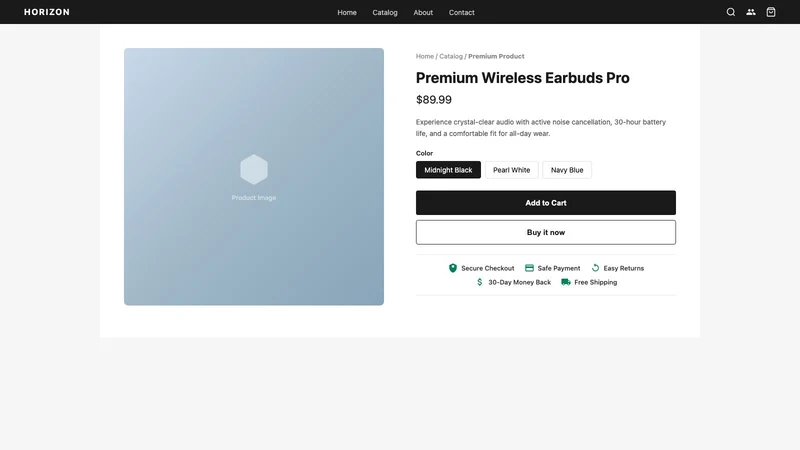The height and width of the screenshot is (450, 800).
Task: Click the Free Shipping truck icon
Action: pos(566,282)
